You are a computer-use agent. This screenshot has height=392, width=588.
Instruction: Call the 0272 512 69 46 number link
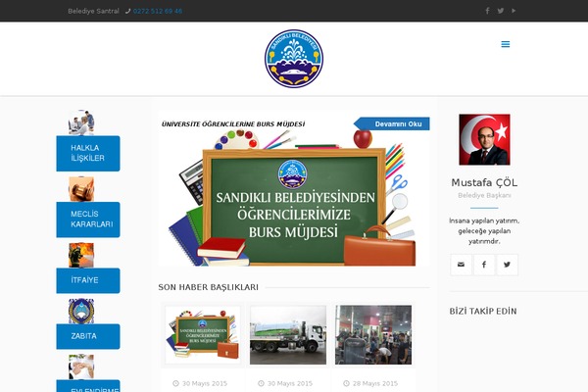pos(158,11)
